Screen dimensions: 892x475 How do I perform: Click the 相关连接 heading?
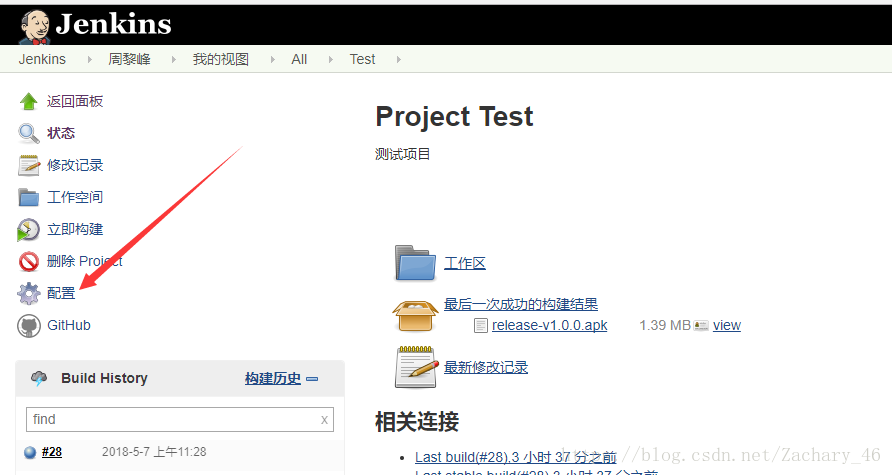pyautogui.click(x=417, y=422)
